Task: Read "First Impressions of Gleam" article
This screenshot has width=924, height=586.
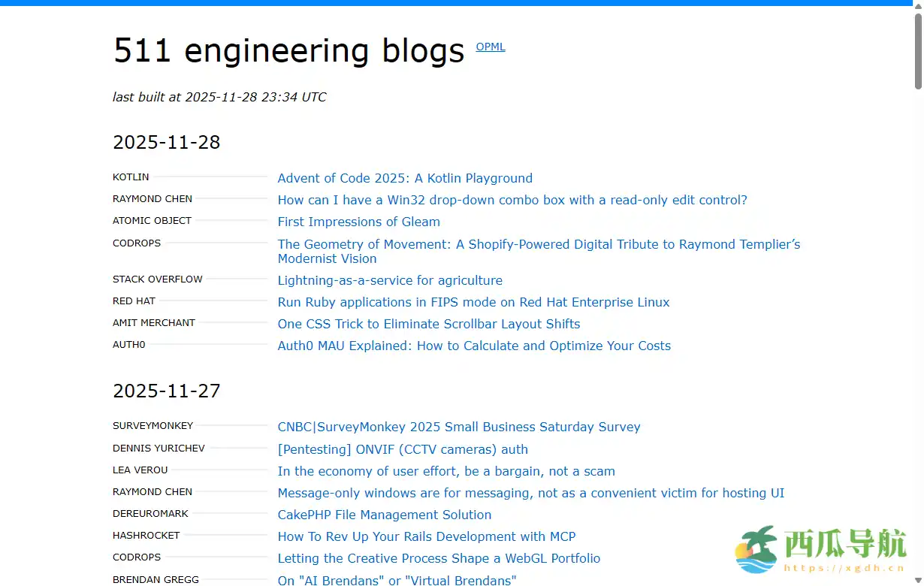Action: [358, 222]
